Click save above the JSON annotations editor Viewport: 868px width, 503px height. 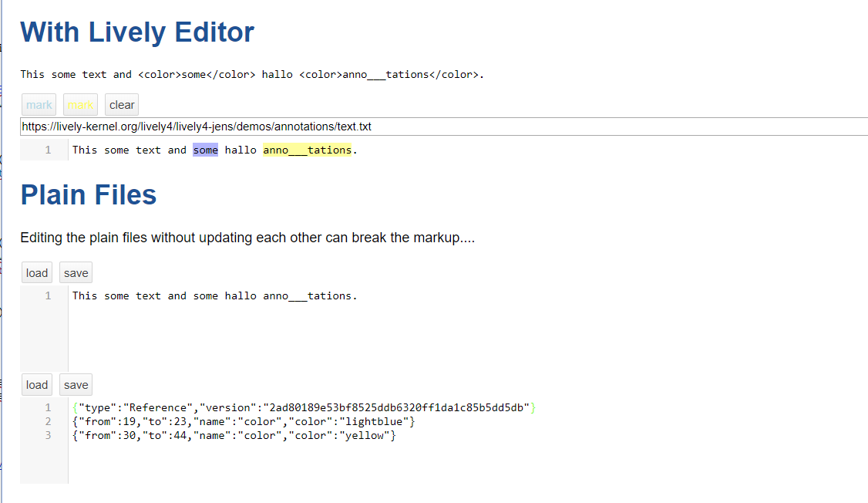(x=76, y=385)
